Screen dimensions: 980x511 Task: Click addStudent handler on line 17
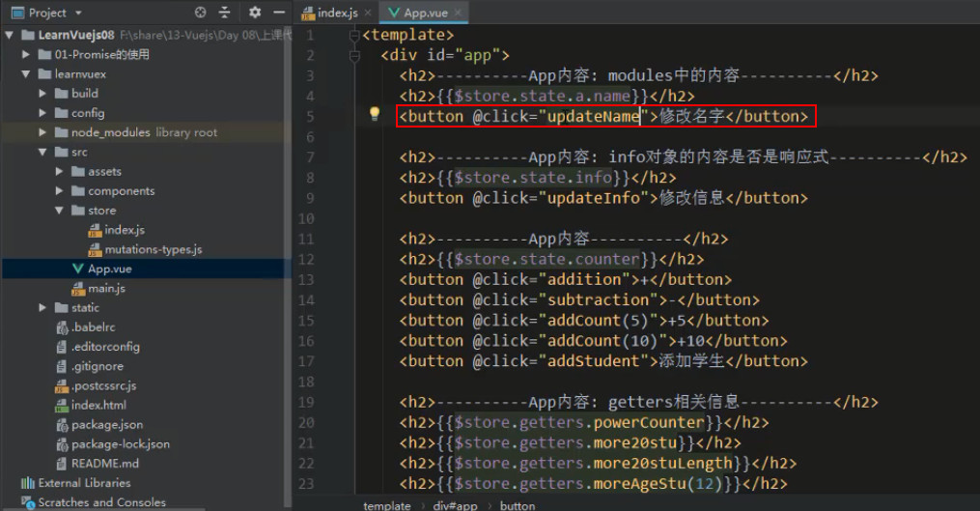(594, 361)
